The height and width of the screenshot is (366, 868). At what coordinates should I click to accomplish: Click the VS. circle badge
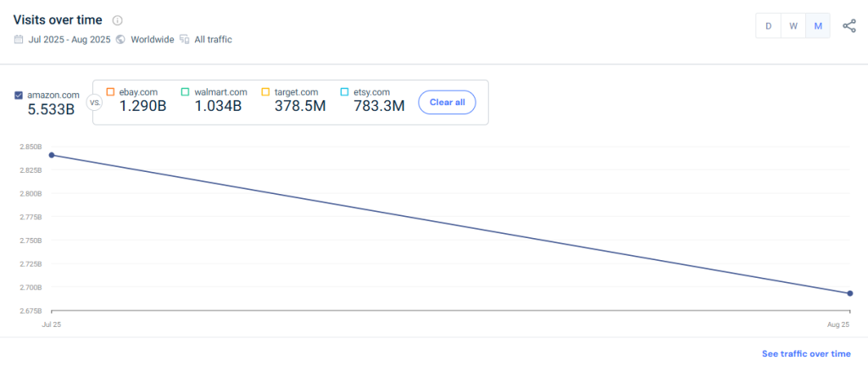coord(93,103)
